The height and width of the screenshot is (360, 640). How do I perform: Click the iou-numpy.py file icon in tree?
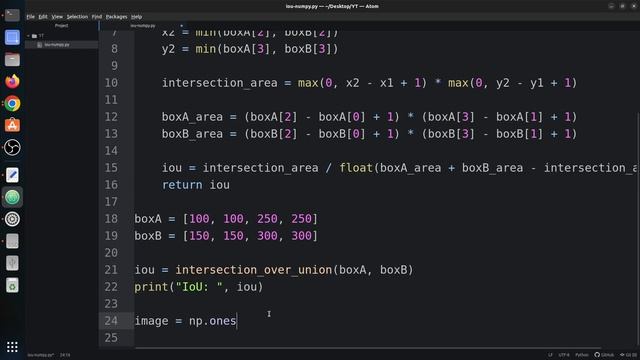tap(40, 45)
